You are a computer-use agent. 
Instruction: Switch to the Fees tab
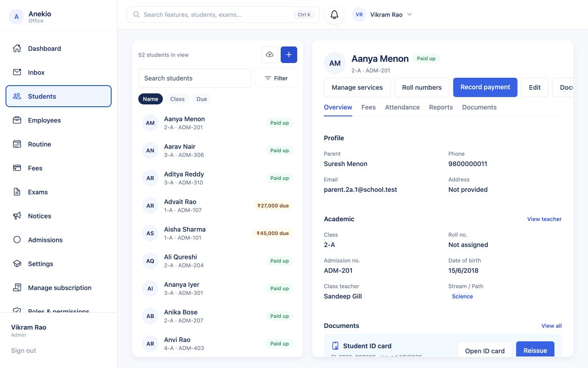tap(368, 107)
